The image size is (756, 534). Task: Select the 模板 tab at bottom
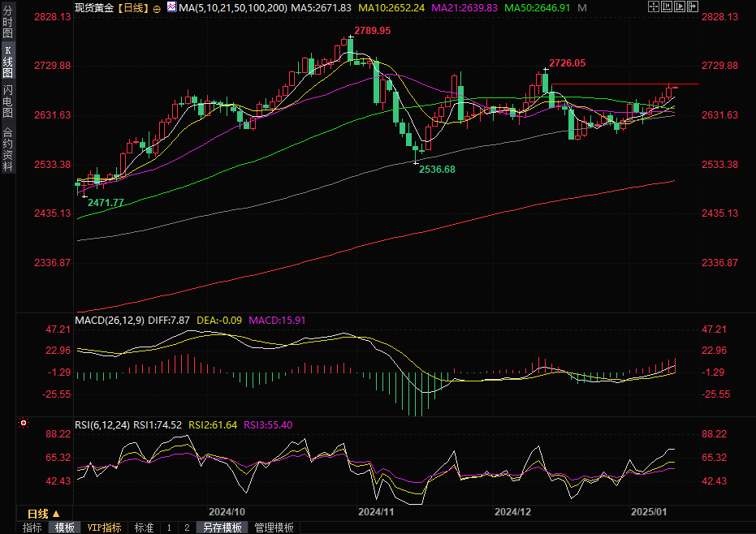tap(65, 528)
